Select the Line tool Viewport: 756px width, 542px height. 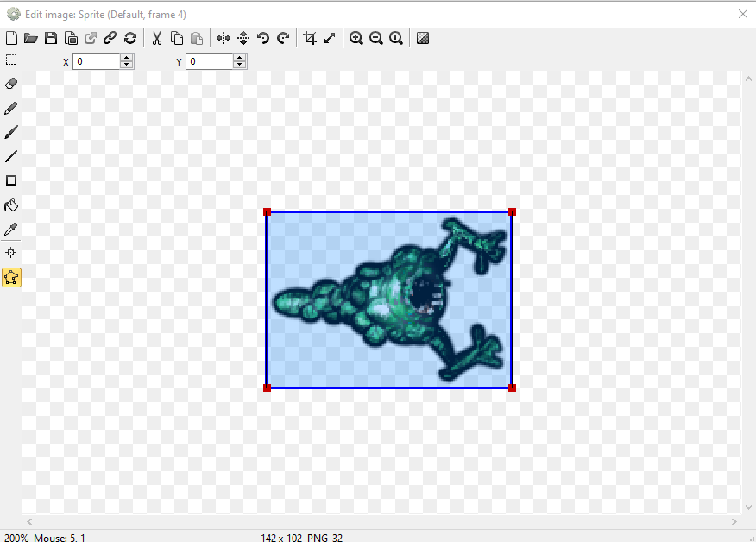point(11,156)
